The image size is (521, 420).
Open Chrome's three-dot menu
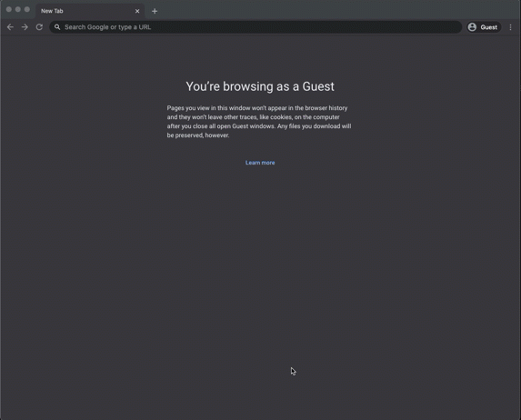(x=510, y=27)
